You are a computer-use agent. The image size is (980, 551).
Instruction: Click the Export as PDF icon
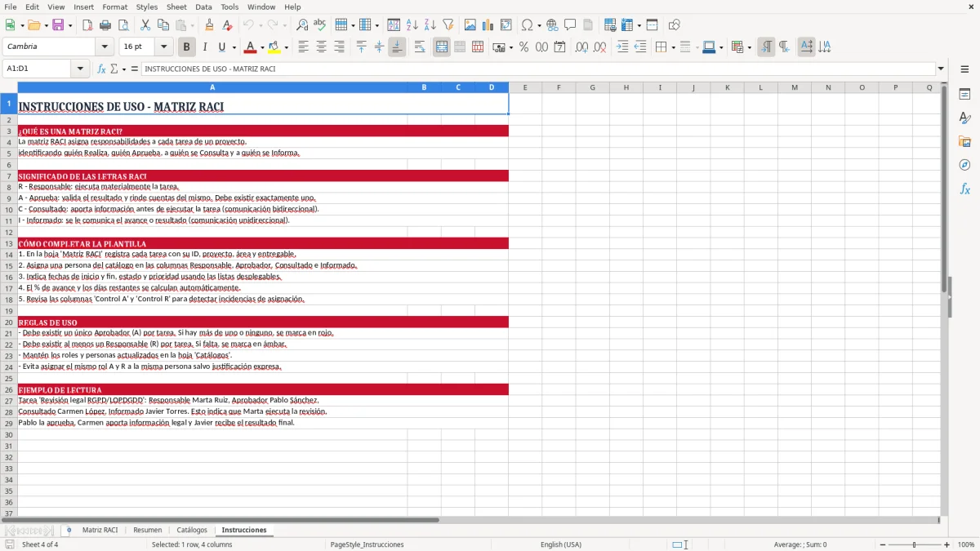87,25
